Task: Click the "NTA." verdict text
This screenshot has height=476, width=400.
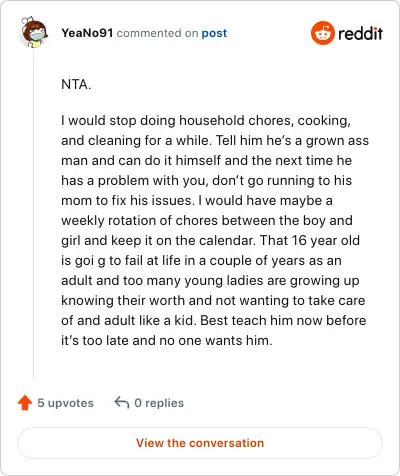Action: [x=76, y=84]
